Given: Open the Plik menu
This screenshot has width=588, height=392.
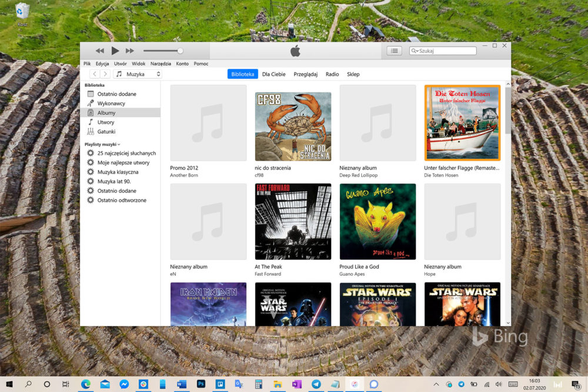Looking at the screenshot, I should 87,64.
